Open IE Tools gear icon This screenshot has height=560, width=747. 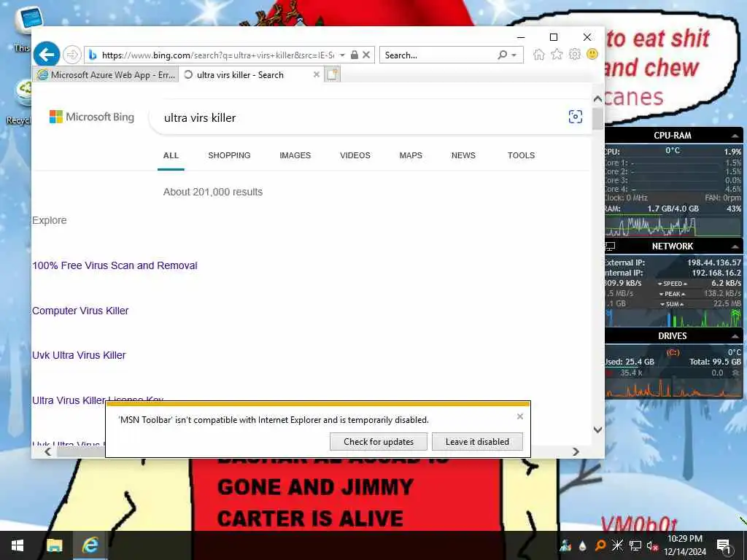coord(575,54)
